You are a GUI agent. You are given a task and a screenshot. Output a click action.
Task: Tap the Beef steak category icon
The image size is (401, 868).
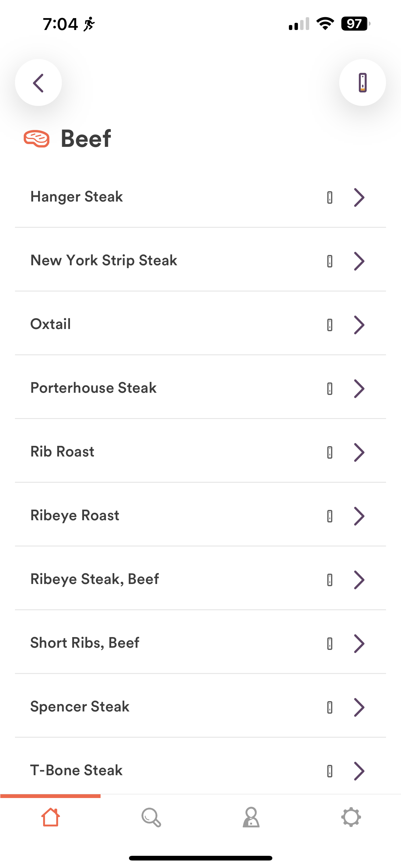[37, 138]
